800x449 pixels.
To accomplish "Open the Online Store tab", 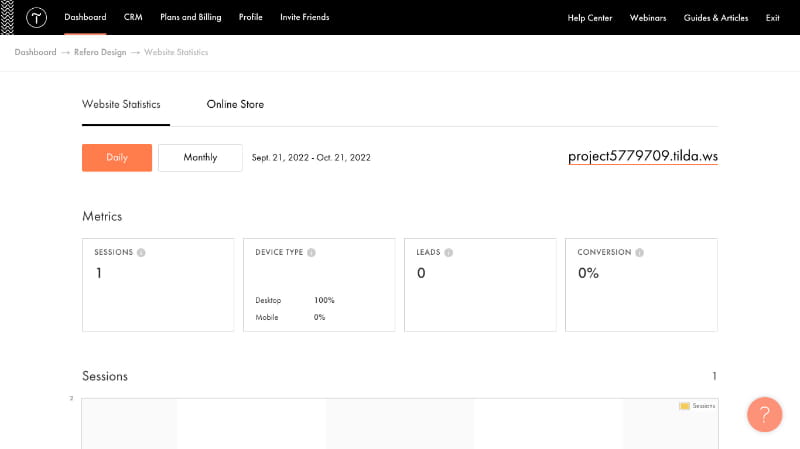I will (235, 105).
